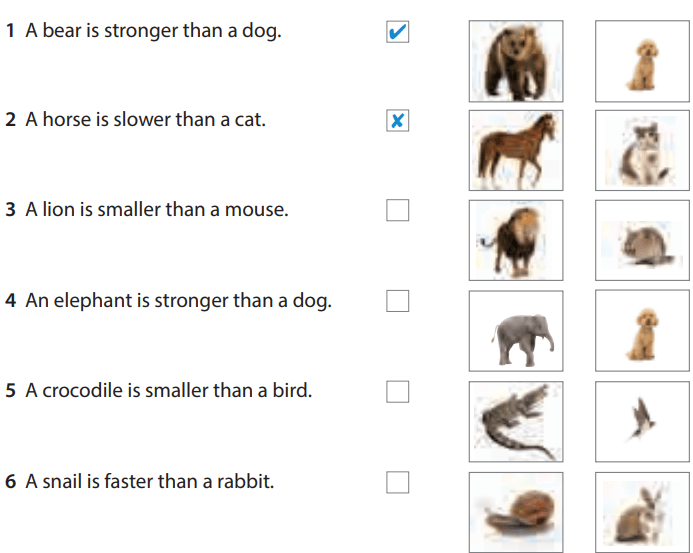Tick the checkbox for the lion sentence
Image resolution: width=693 pixels, height=553 pixels.
(x=397, y=211)
